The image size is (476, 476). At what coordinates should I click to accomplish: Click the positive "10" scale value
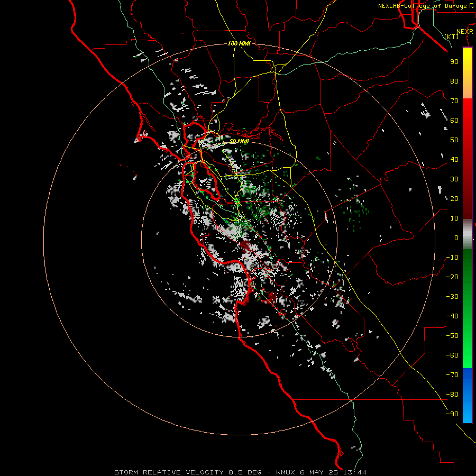pyautogui.click(x=454, y=218)
